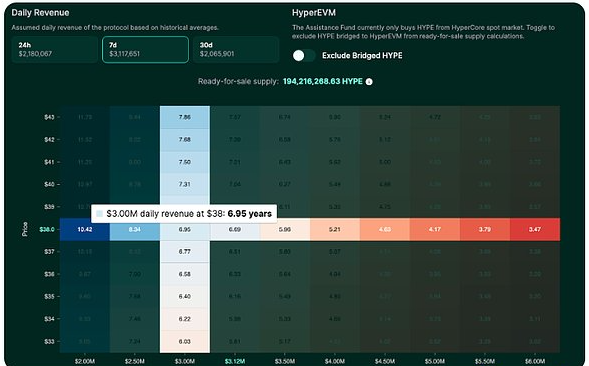Viewport: 589px width, 366px height.
Task: Click the $4.00M revenue axis label
Action: click(335, 361)
